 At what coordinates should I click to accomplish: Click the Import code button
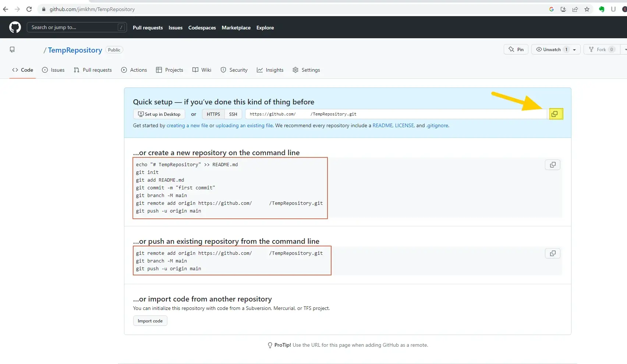point(150,321)
